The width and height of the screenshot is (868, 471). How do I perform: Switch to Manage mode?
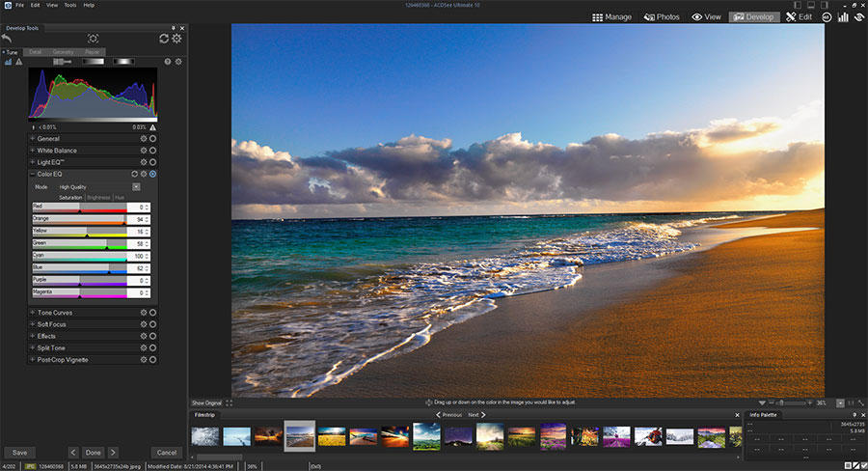click(x=611, y=17)
